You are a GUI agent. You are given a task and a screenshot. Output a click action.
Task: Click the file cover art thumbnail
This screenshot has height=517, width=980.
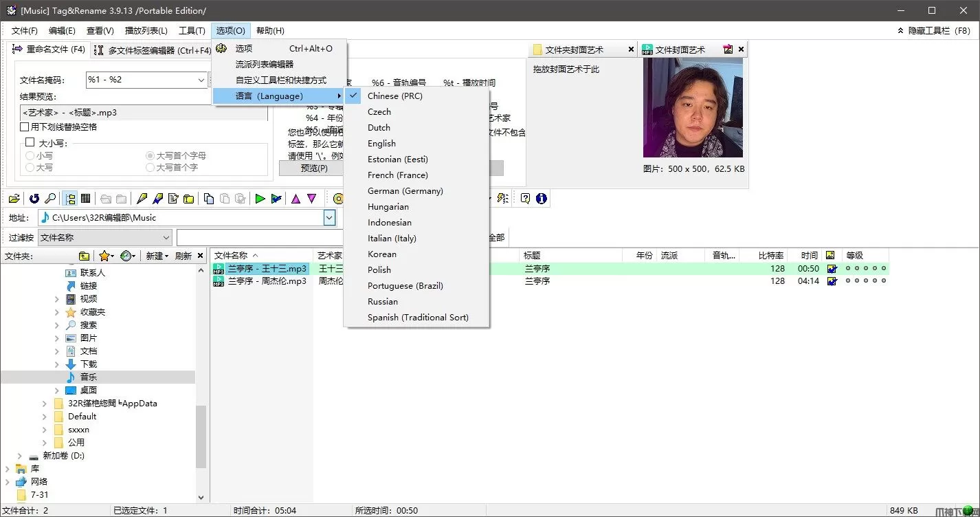click(693, 108)
